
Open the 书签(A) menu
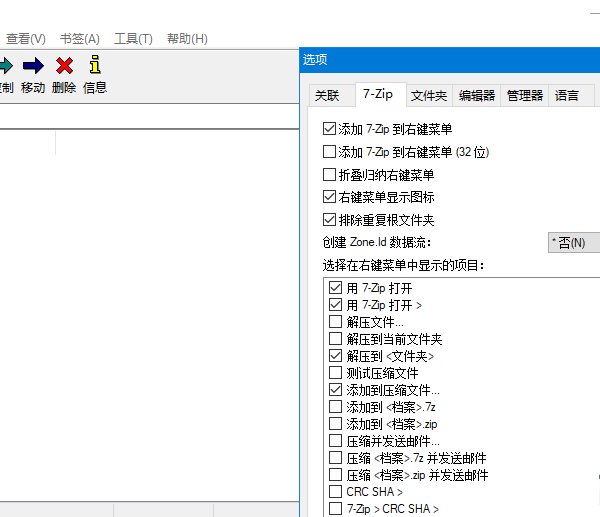click(80, 39)
